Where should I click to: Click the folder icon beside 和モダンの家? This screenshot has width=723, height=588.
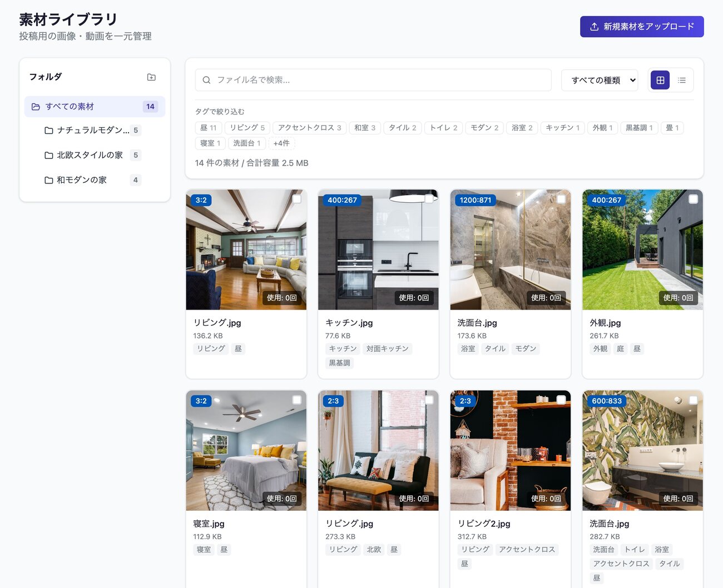coord(49,180)
